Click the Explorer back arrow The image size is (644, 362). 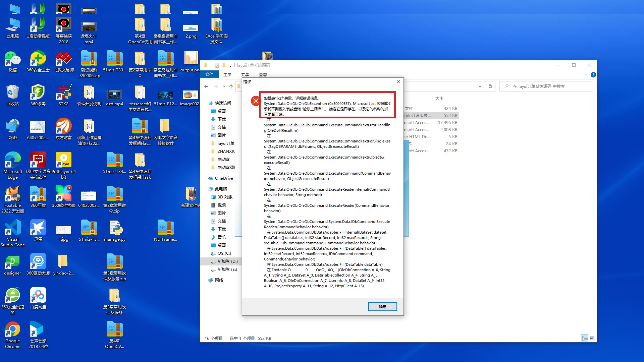pyautogui.click(x=206, y=86)
